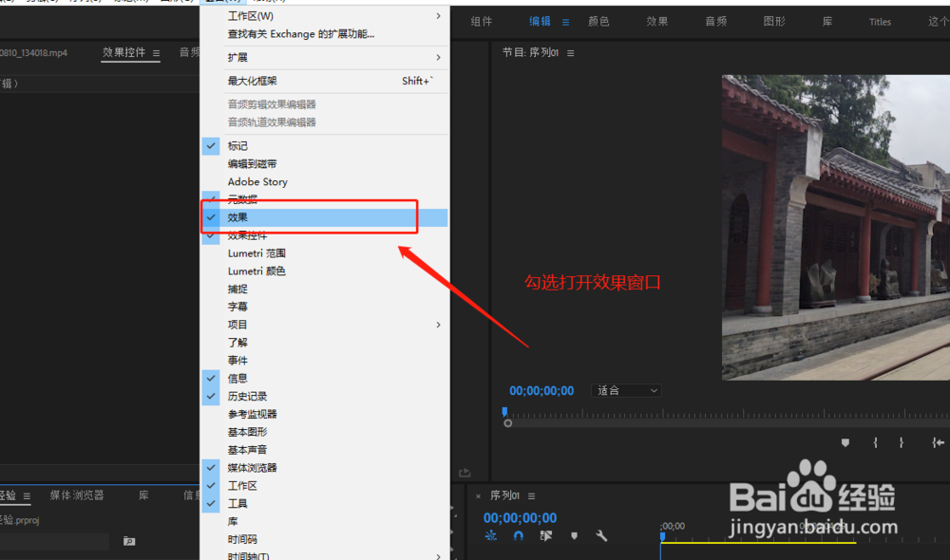Expand the 项目 submenu
The image size is (950, 560).
tap(324, 325)
